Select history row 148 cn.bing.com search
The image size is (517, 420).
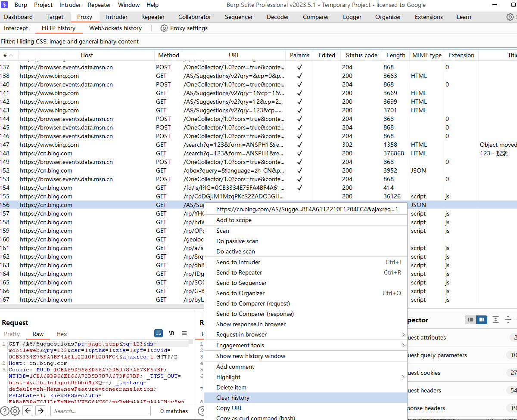coord(258,153)
